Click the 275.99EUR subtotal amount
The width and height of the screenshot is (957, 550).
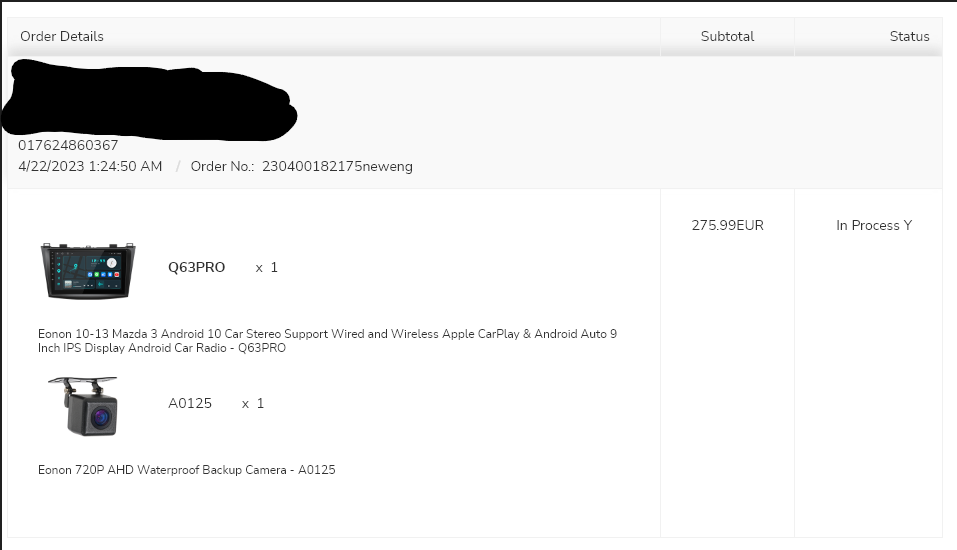pyautogui.click(x=727, y=225)
